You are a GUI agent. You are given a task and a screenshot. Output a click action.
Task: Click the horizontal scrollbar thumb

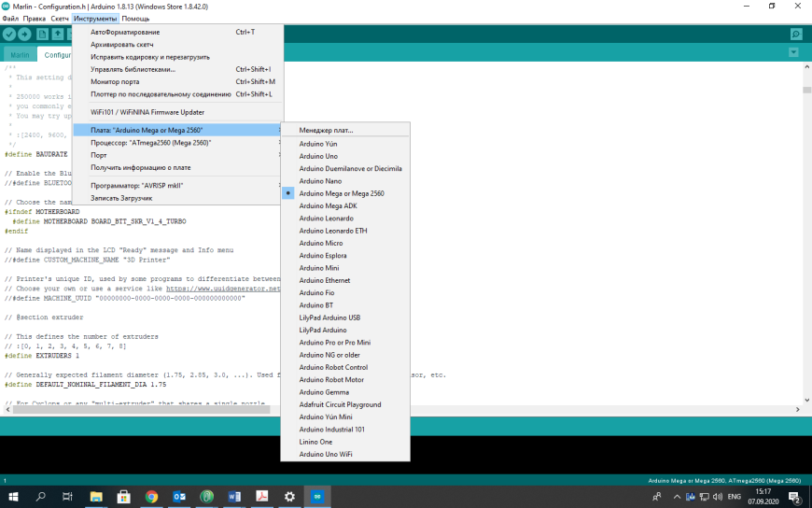pos(141,410)
